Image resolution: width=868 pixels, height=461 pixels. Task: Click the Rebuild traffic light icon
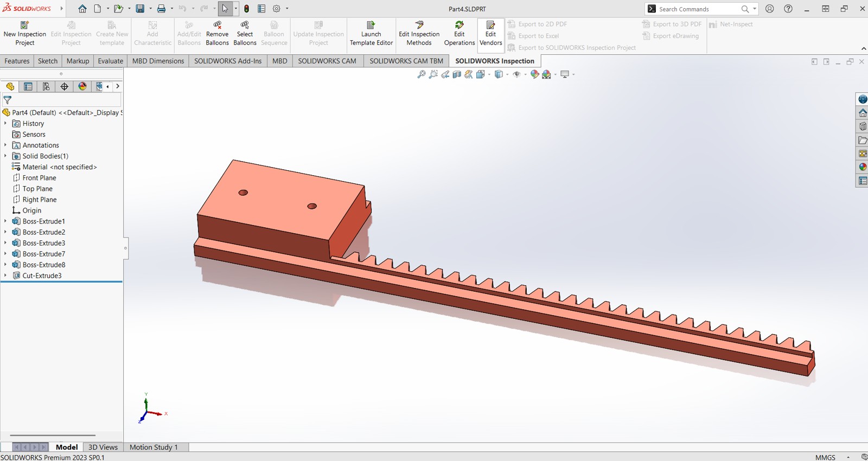pos(247,9)
